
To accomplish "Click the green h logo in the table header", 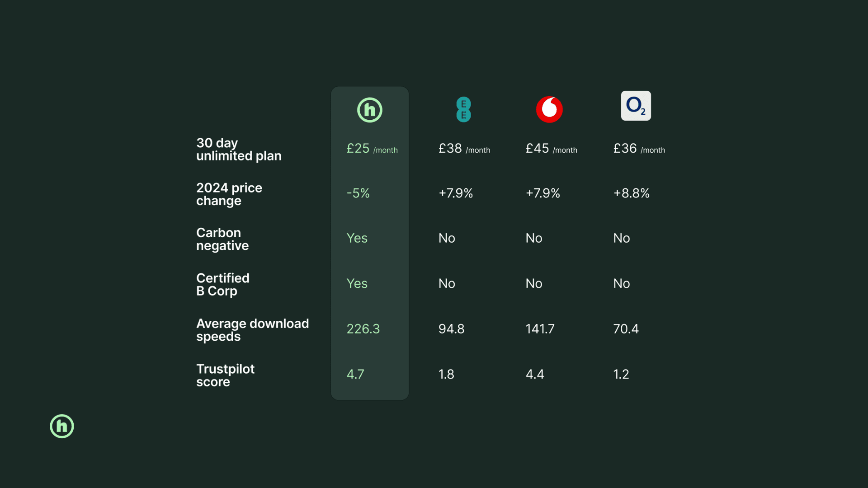I will (x=370, y=110).
